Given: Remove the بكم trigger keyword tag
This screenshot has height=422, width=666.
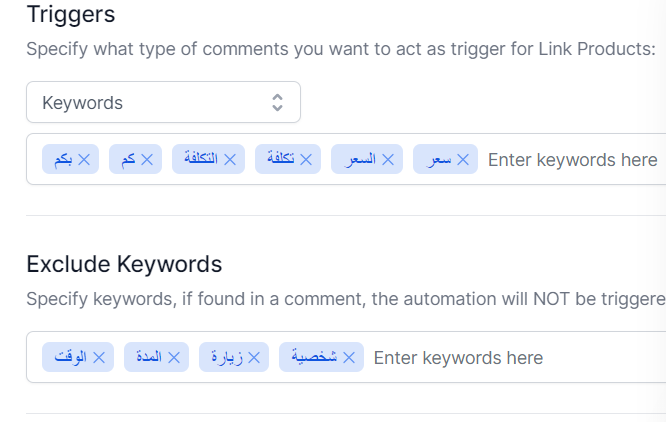Looking at the screenshot, I should 84,160.
